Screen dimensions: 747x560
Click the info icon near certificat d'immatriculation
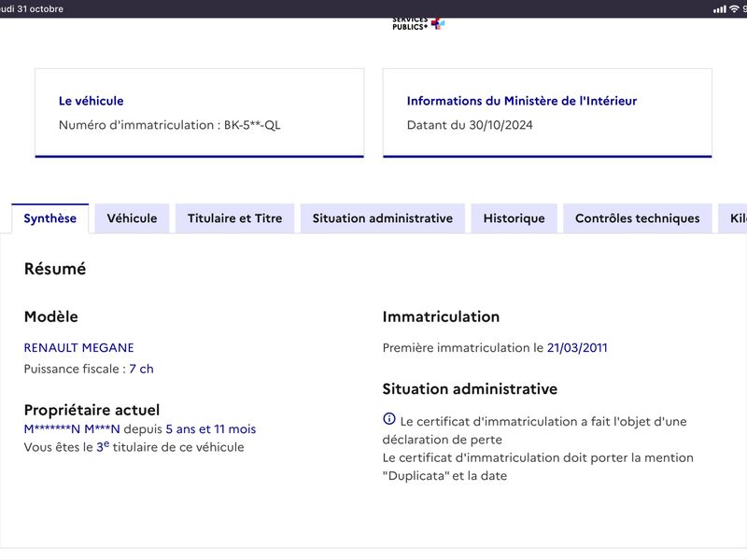[389, 418]
